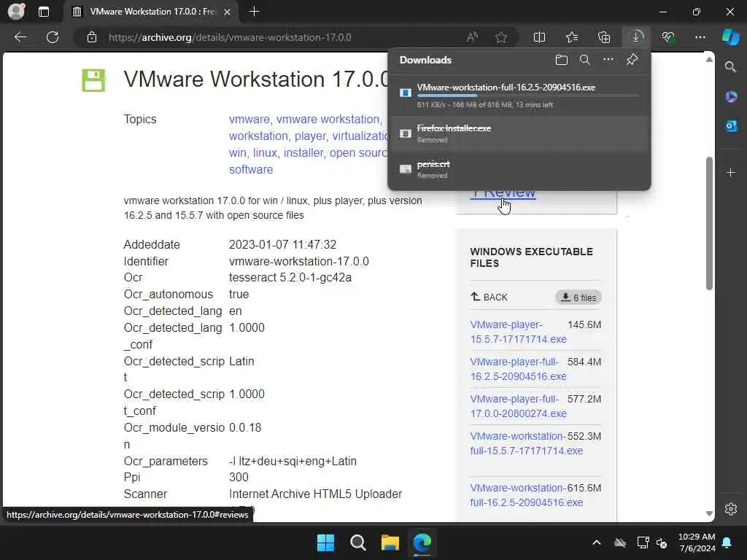Click scrollbar down arrow
Screen dimensions: 747x560
709,514
